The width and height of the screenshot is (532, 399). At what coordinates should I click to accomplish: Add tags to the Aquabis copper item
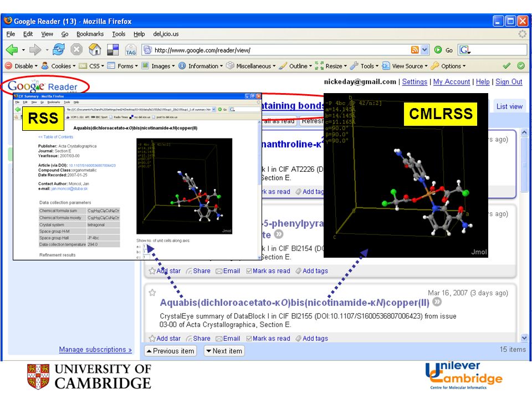(312, 338)
